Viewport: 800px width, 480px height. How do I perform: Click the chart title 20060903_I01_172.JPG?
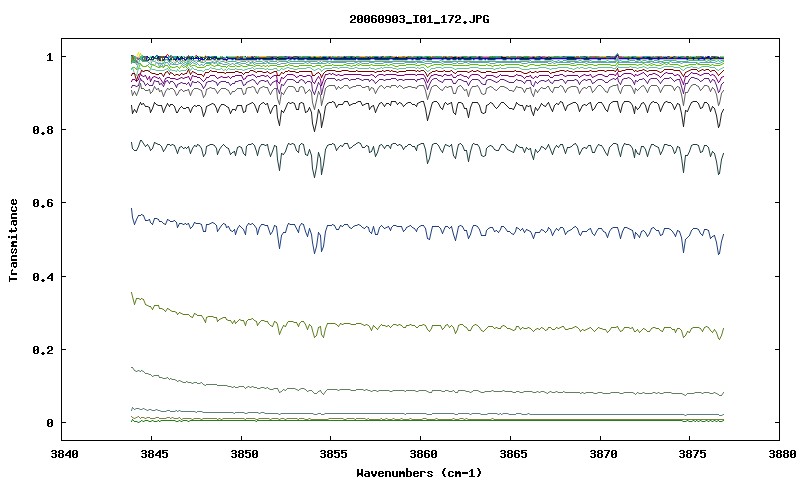point(419,19)
